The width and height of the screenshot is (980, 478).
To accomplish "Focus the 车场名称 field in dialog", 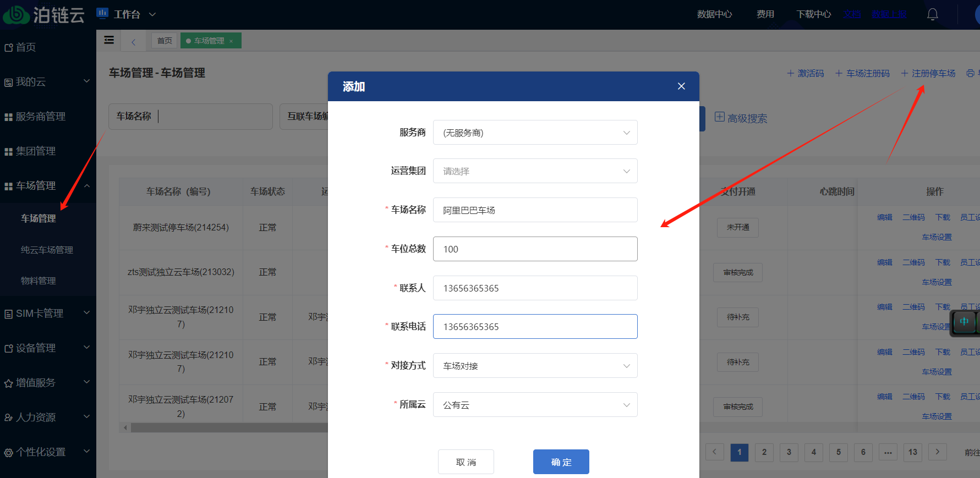I will click(535, 210).
